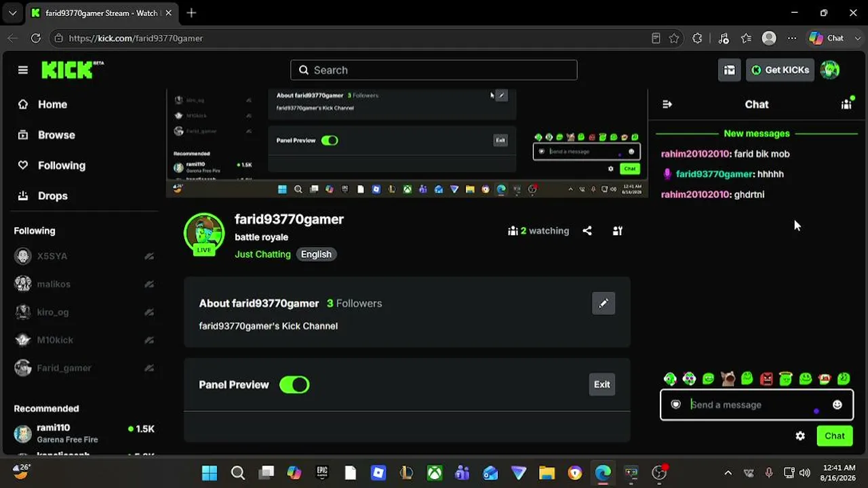Open a new browser tab
The height and width of the screenshot is (488, 868).
tap(191, 13)
